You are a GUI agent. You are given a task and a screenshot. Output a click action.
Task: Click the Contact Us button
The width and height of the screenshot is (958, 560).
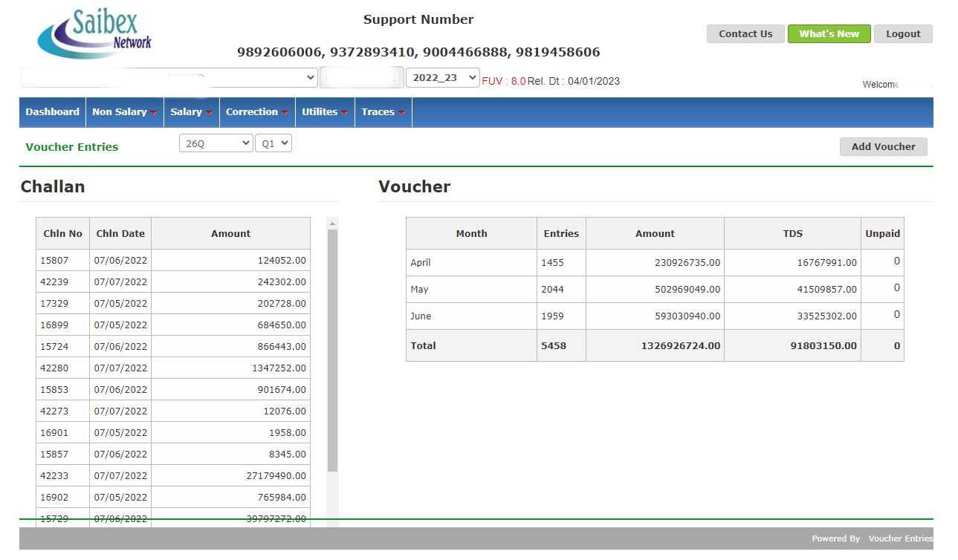click(745, 33)
